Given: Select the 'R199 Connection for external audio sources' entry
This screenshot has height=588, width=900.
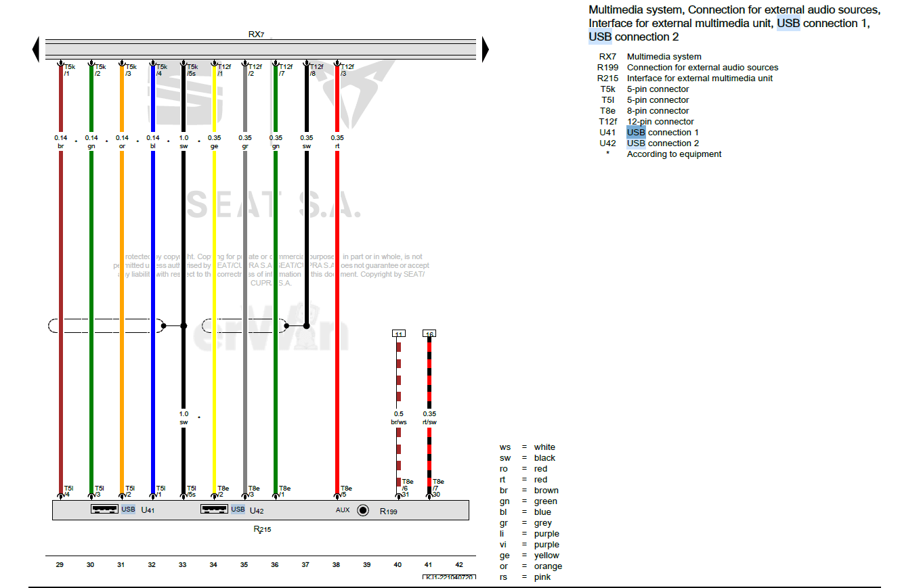Looking at the screenshot, I should pyautogui.click(x=687, y=68).
